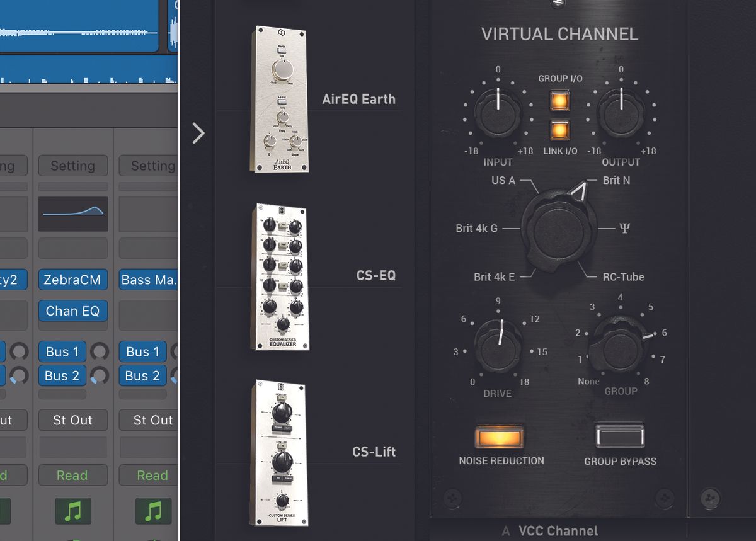Screen dimensions: 756x541
Task: Click the music note icon under the ZebraCM channel
Action: (72, 511)
